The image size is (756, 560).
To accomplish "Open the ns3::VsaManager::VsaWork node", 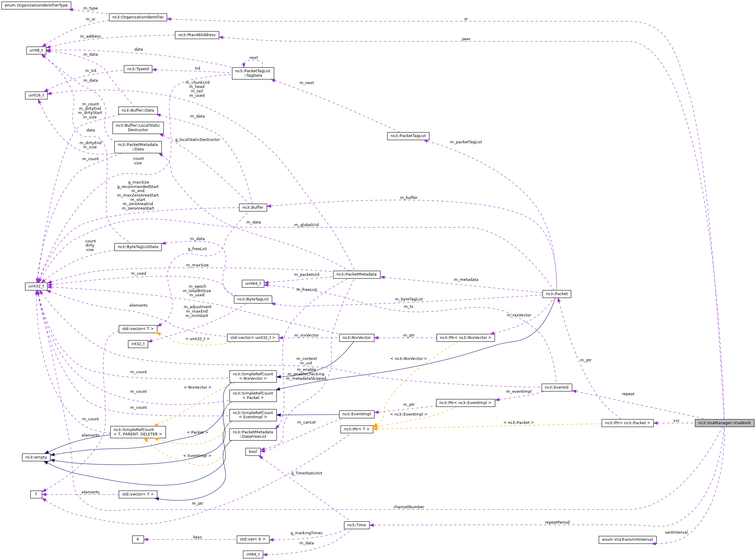I will tap(724, 423).
